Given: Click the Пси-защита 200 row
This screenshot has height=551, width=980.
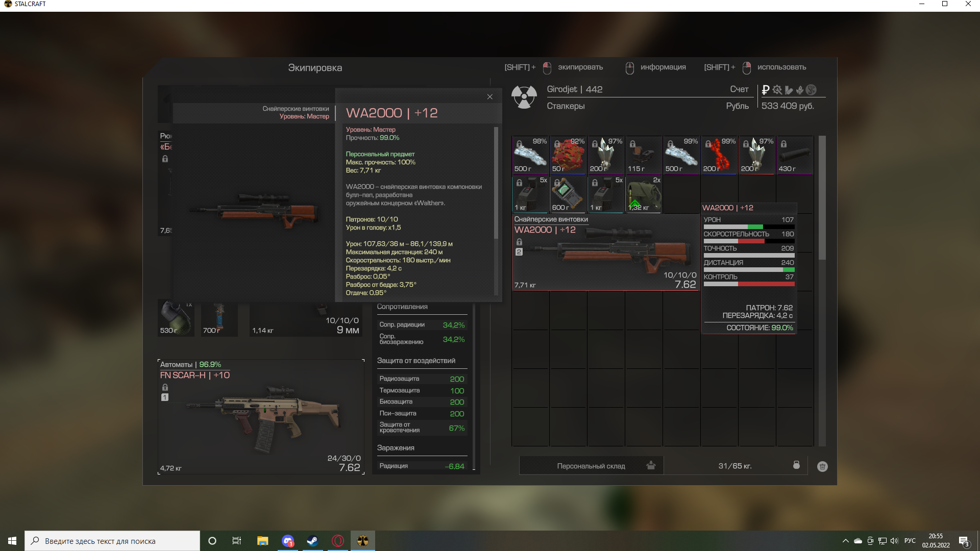Looking at the screenshot, I should 422,413.
